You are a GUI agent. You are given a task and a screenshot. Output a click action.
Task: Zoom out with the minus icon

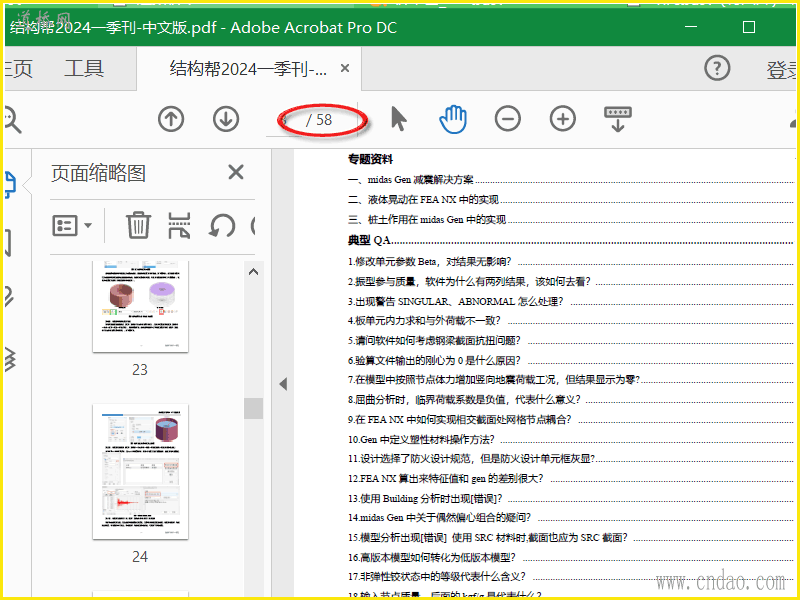(508, 119)
